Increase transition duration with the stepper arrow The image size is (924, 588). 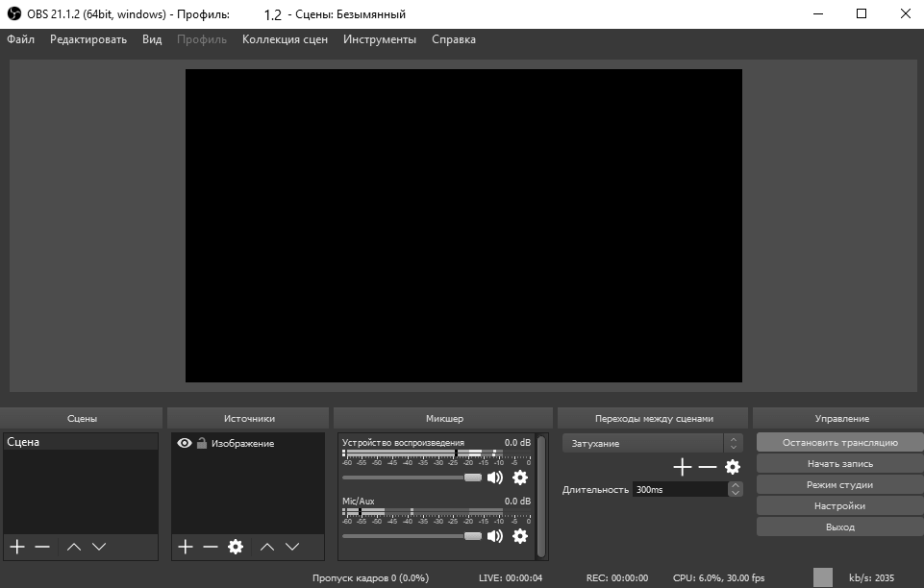pyautogui.click(x=735, y=484)
